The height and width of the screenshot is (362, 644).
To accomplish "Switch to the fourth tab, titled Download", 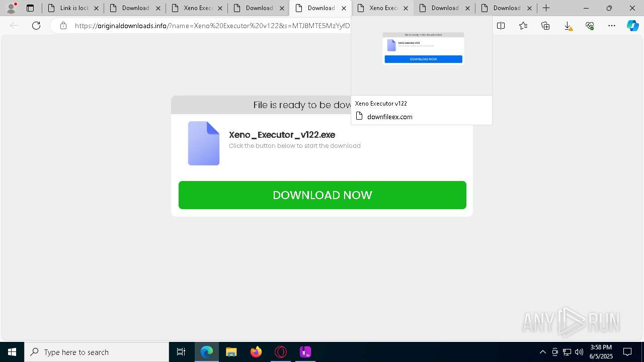I will 259,8.
